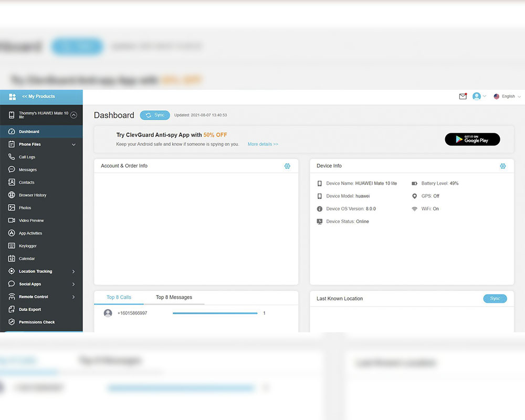Go back to My Products
This screenshot has height=420, width=525.
pos(38,97)
